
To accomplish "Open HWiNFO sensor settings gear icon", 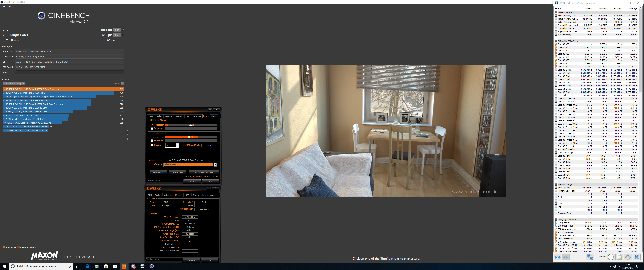I will (628, 257).
